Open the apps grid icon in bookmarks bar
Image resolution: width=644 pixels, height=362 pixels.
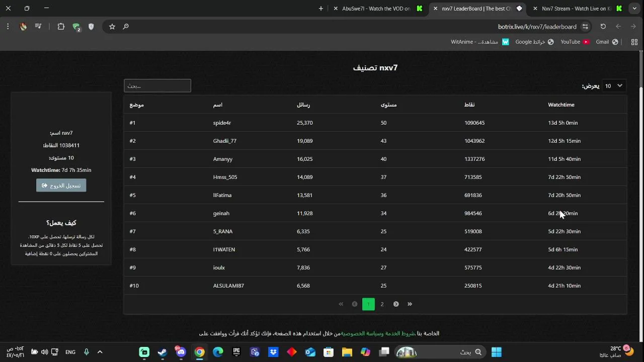tap(634, 42)
